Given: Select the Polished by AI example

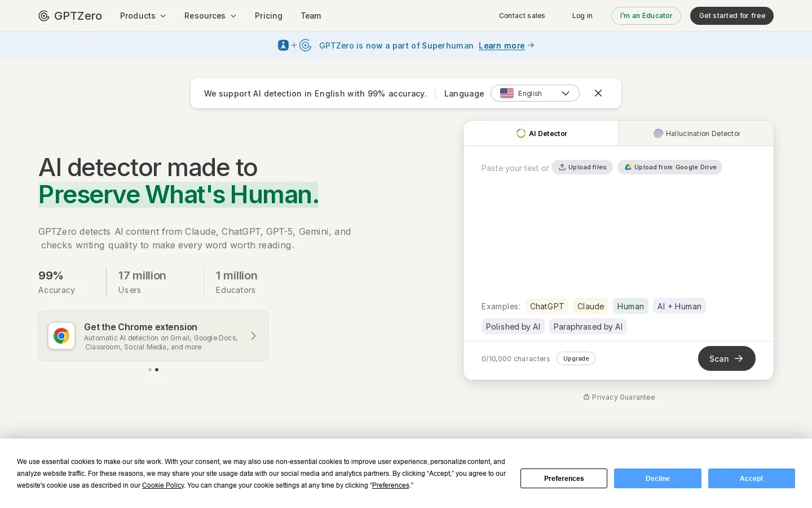Looking at the screenshot, I should point(513,326).
